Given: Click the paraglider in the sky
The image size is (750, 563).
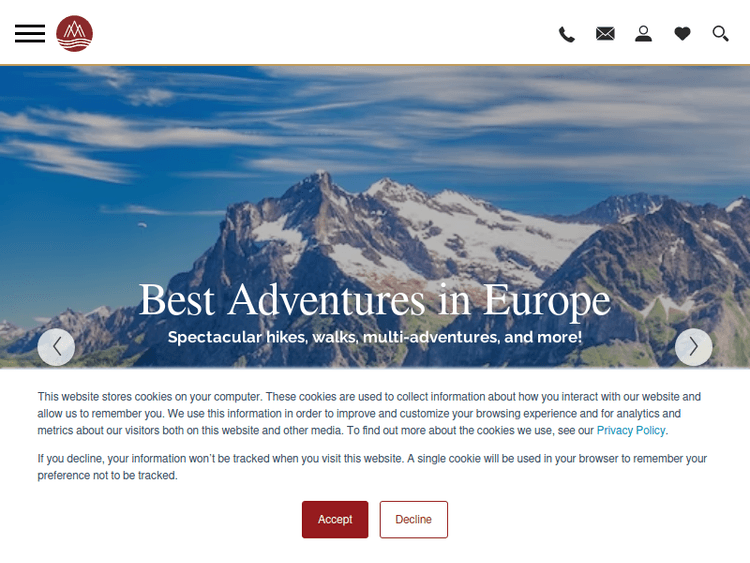Looking at the screenshot, I should (x=142, y=224).
